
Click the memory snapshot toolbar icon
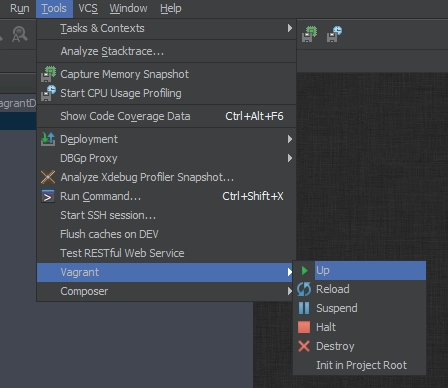[309, 34]
